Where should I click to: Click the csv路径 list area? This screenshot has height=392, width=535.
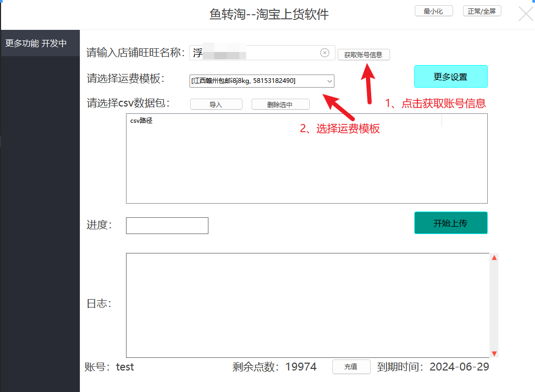[307, 158]
